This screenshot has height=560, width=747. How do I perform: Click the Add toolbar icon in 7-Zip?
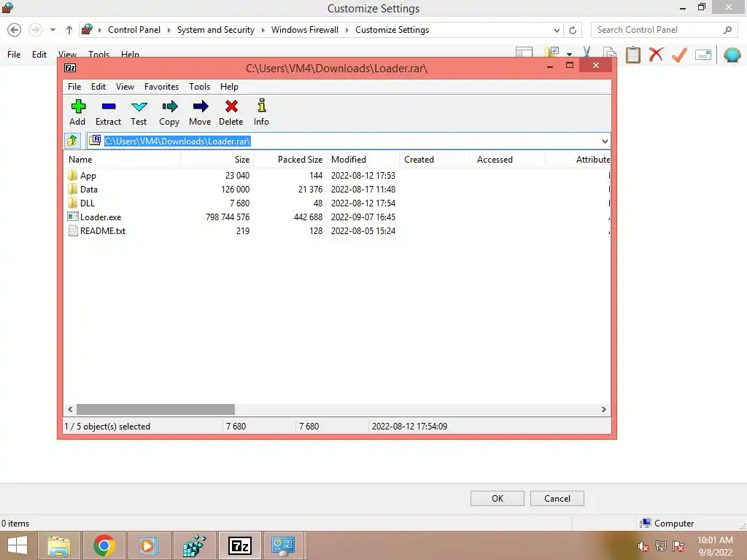coord(78,106)
